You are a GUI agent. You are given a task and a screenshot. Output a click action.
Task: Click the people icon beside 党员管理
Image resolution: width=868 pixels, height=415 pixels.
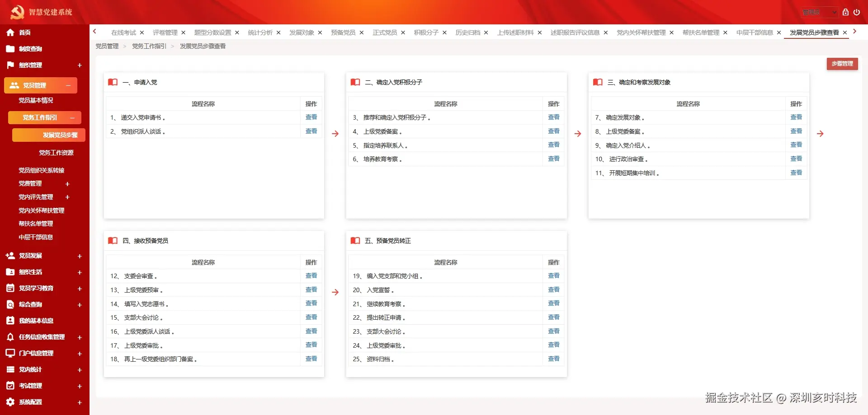(14, 85)
